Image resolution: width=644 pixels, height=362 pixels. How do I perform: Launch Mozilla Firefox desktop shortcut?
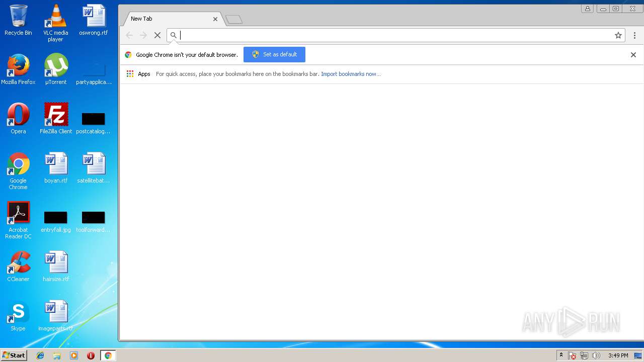coord(18,69)
